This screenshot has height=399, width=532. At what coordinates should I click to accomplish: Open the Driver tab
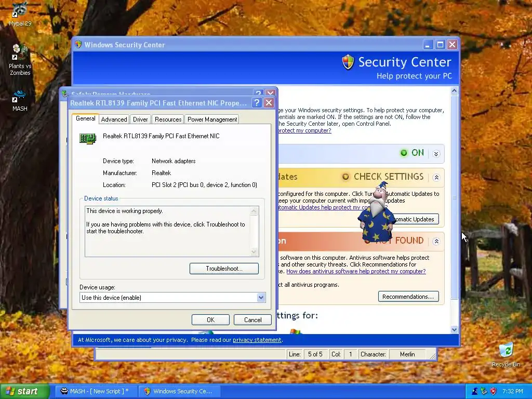coord(140,119)
